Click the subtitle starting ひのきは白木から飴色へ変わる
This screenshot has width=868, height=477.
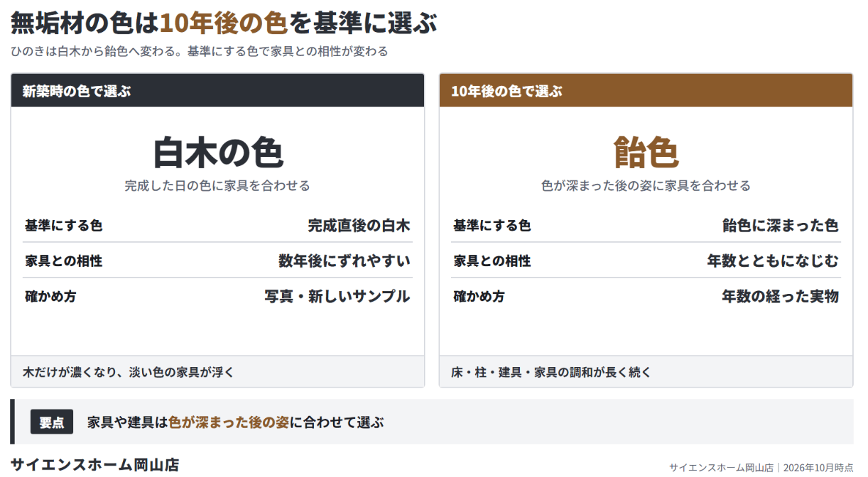200,52
